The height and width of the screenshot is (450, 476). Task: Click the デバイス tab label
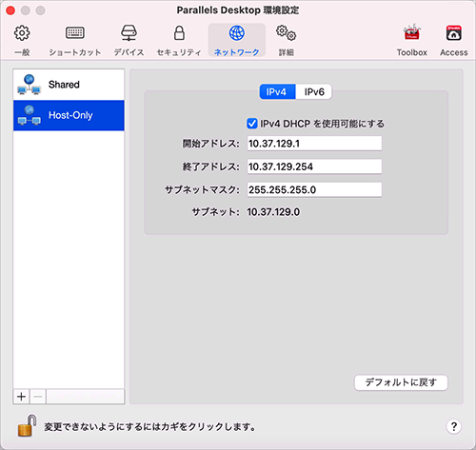click(x=129, y=52)
